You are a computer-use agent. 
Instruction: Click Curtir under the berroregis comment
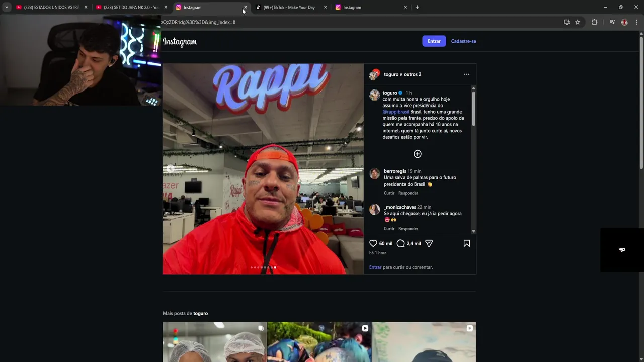click(x=389, y=193)
